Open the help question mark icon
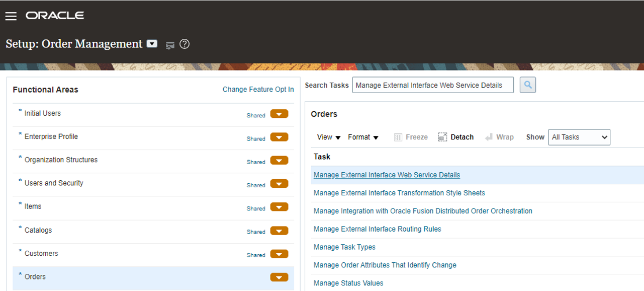 click(x=185, y=44)
